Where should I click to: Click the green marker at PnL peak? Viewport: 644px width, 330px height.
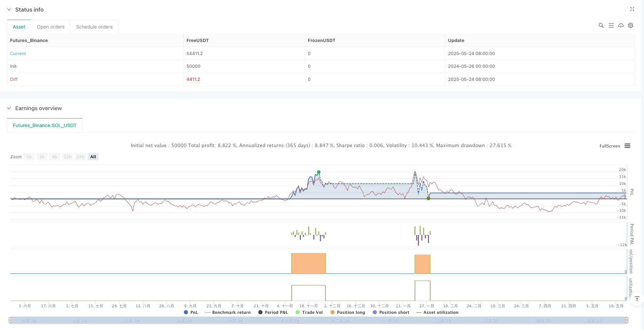[319, 172]
